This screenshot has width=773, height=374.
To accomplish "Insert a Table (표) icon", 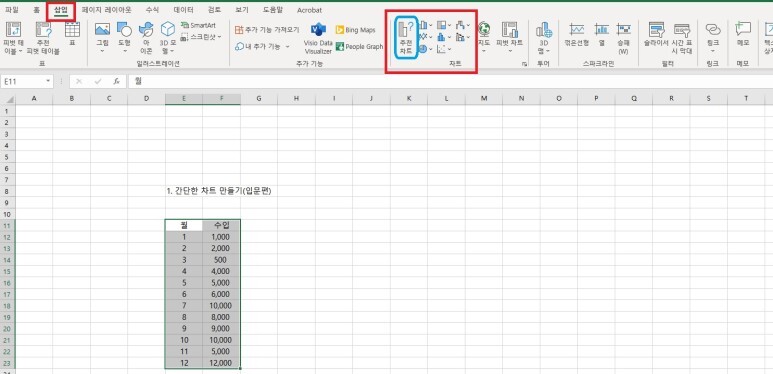I will pyautogui.click(x=72, y=34).
